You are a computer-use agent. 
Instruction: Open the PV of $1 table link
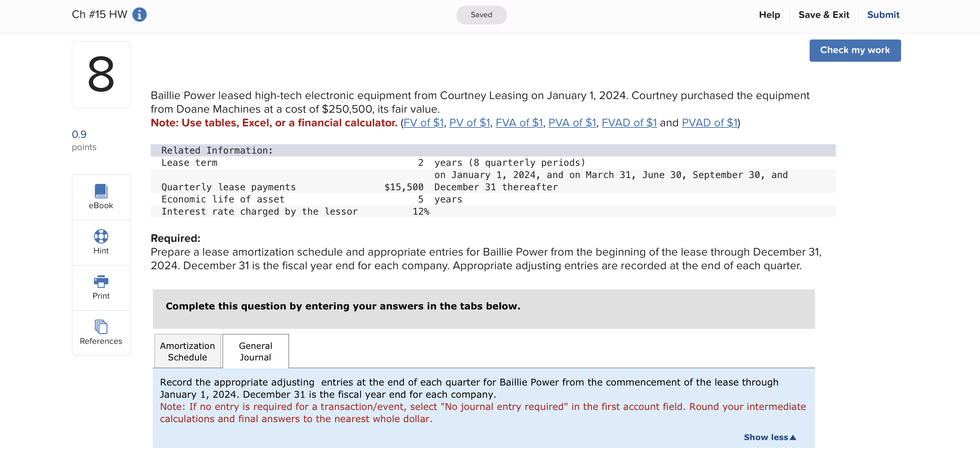(469, 122)
